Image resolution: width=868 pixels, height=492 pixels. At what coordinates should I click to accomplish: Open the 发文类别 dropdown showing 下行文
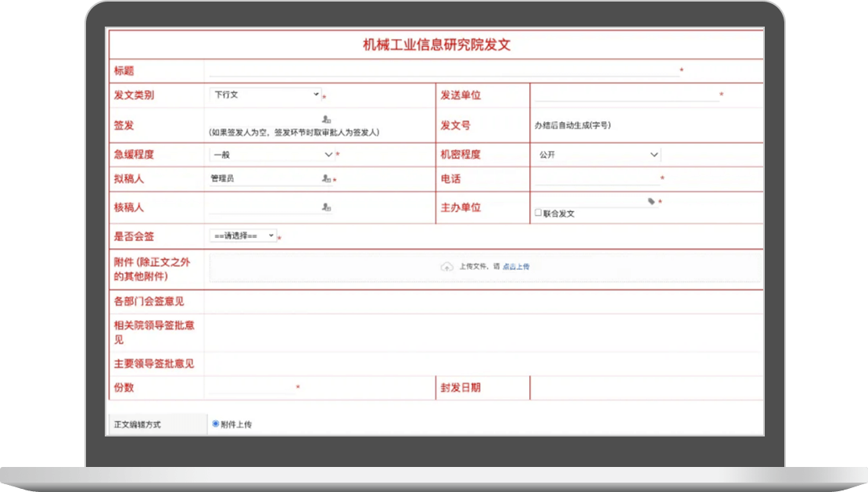point(265,95)
